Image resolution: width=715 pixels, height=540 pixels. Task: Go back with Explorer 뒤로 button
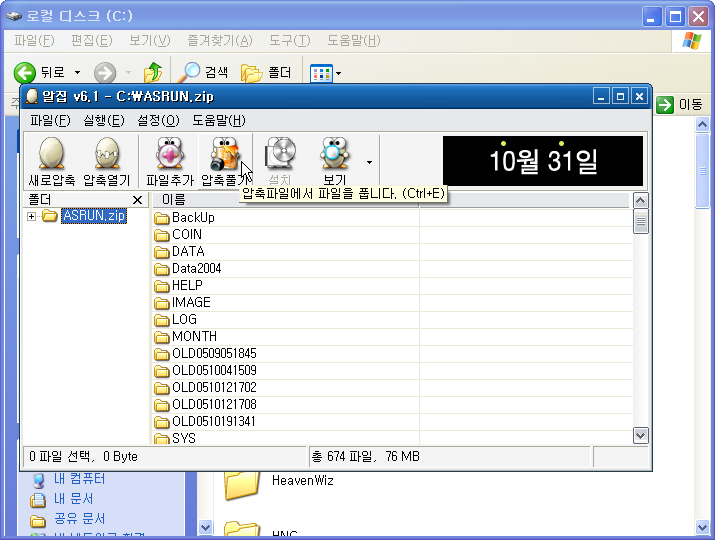click(39, 72)
